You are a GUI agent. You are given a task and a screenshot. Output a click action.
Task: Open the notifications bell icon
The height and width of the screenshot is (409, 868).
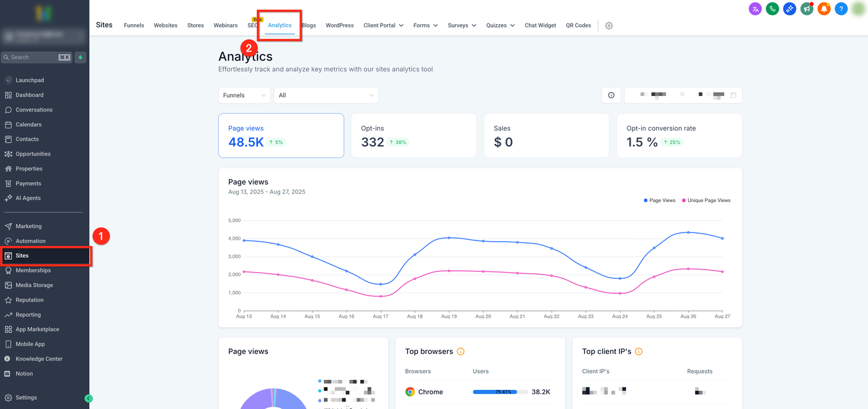(x=824, y=9)
